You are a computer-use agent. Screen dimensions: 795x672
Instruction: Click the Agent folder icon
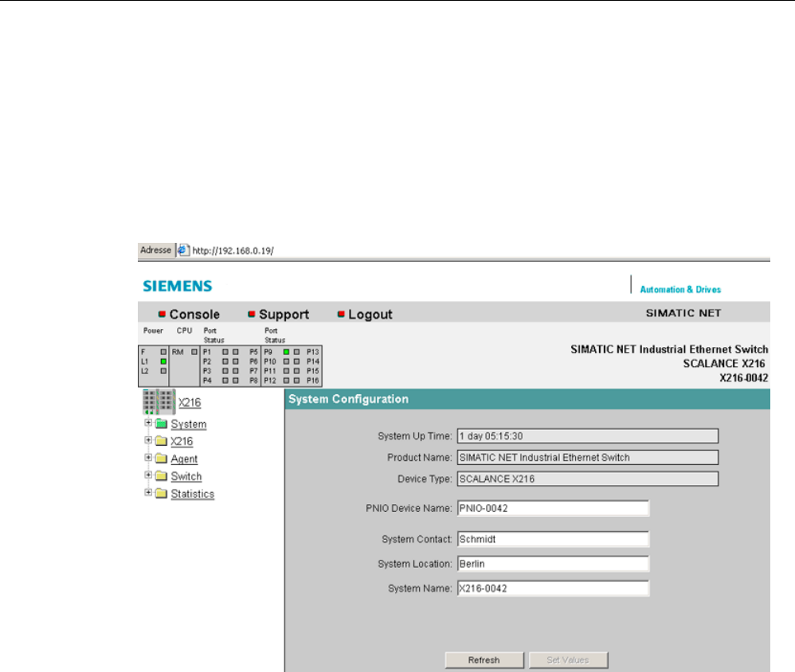pyautogui.click(x=161, y=459)
